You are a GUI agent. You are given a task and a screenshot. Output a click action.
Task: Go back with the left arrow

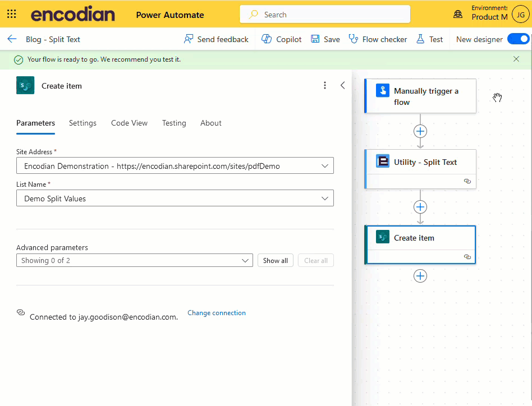pos(12,39)
